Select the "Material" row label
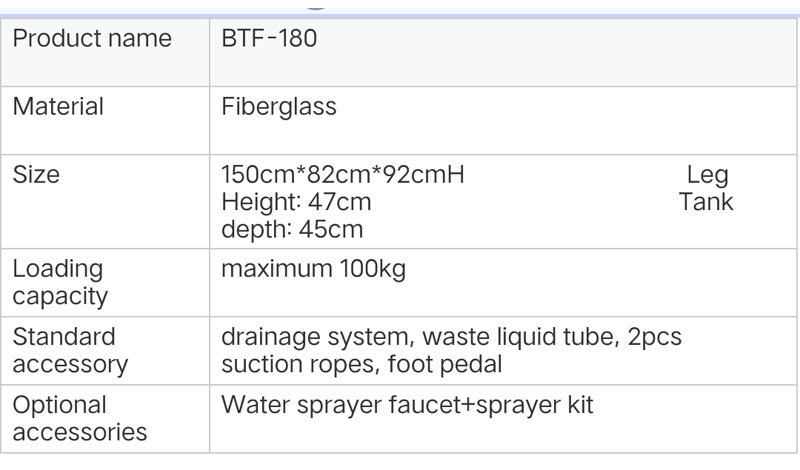The width and height of the screenshot is (800, 470). (58, 106)
